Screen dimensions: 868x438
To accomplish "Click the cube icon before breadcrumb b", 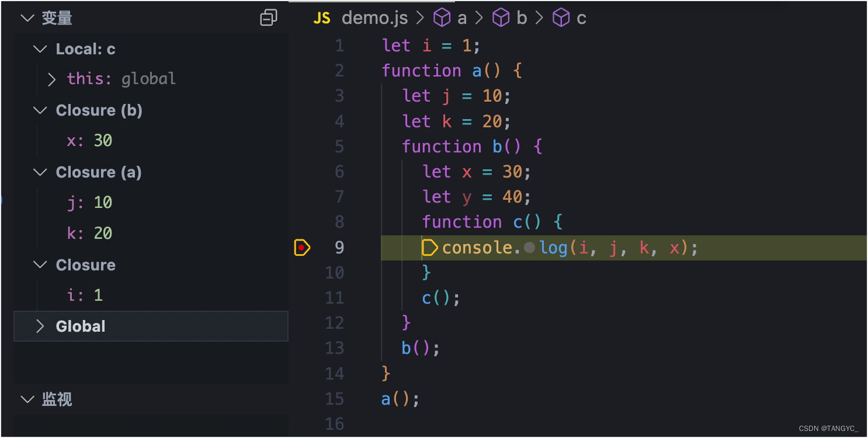I will [x=502, y=18].
